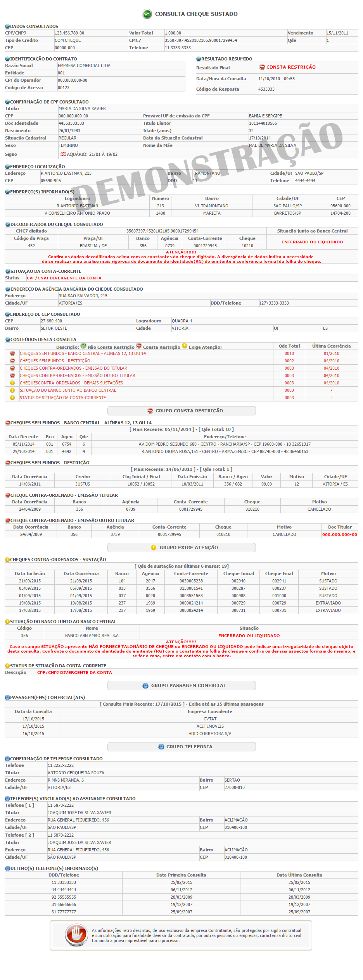Click yellow icon in DEMAIS SUSTAÇÕES row
Image resolution: width=363 pixels, height=980 pixels.
click(12, 383)
